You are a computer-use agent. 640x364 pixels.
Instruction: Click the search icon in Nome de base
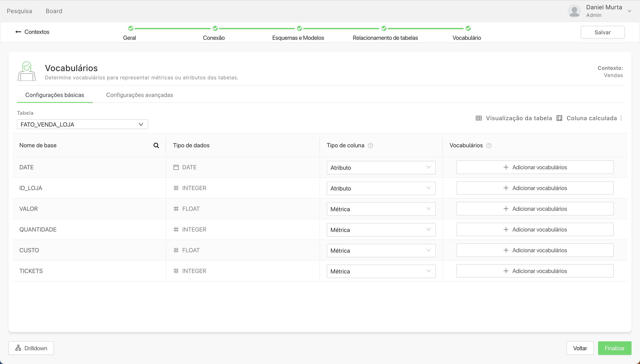pos(156,146)
